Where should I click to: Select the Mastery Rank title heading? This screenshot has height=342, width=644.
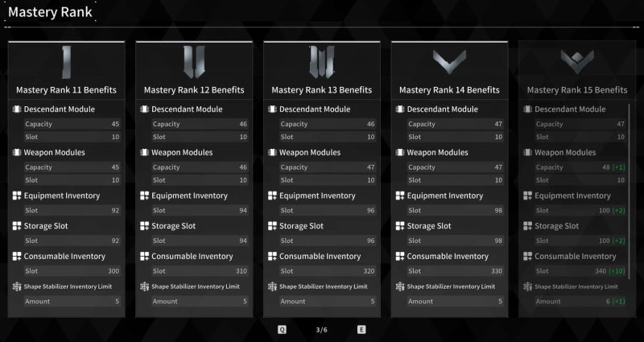(x=49, y=13)
